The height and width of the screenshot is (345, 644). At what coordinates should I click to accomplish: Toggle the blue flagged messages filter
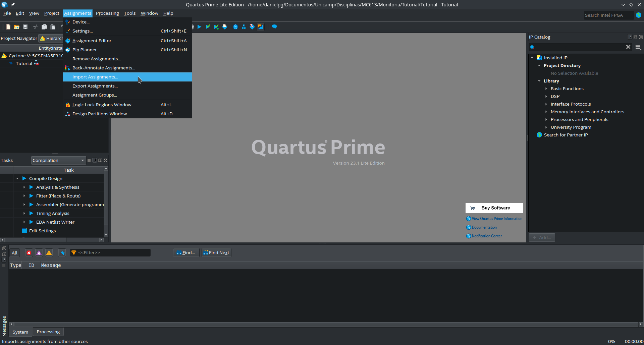62,253
